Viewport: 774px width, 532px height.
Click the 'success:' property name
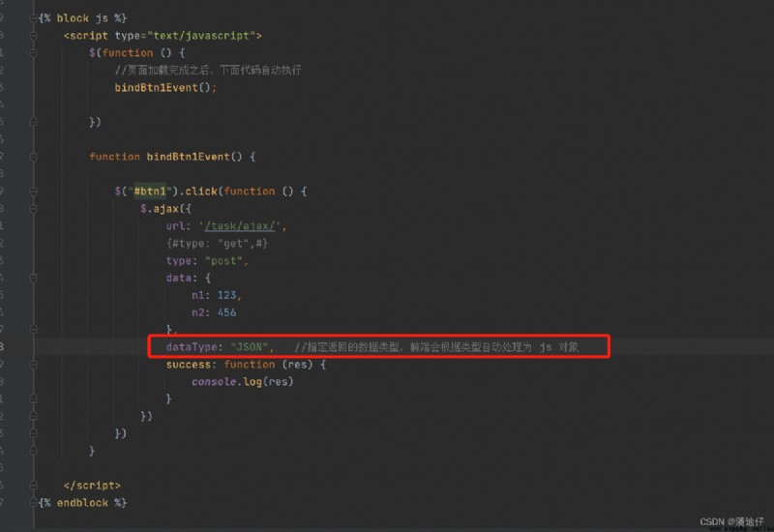tap(191, 365)
